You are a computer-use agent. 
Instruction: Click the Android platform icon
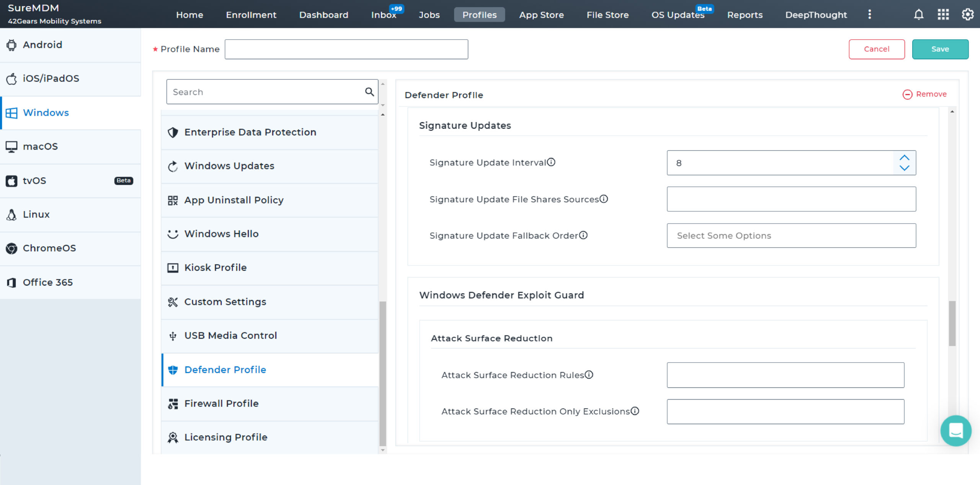pyautogui.click(x=11, y=45)
